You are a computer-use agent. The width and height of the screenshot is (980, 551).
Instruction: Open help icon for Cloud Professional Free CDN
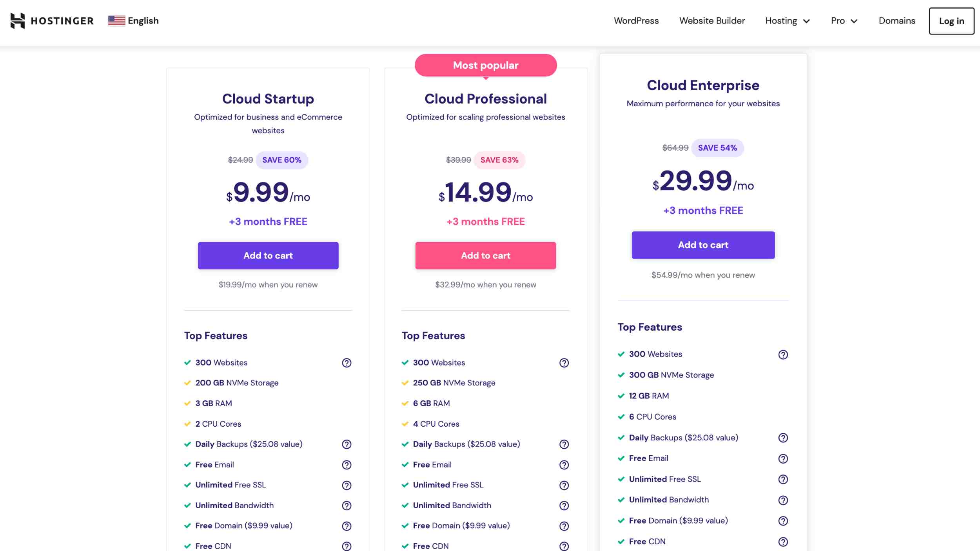[564, 546]
